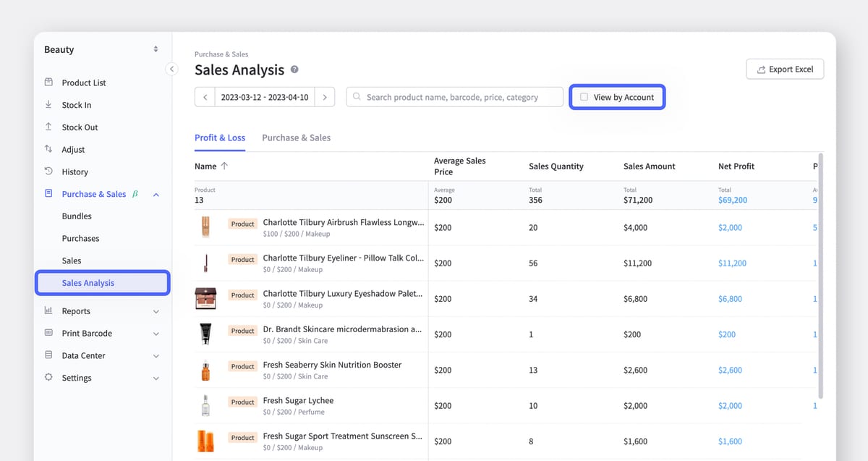Select the Adjust icon in the sidebar
Viewport: 868px width, 461px height.
click(x=47, y=149)
